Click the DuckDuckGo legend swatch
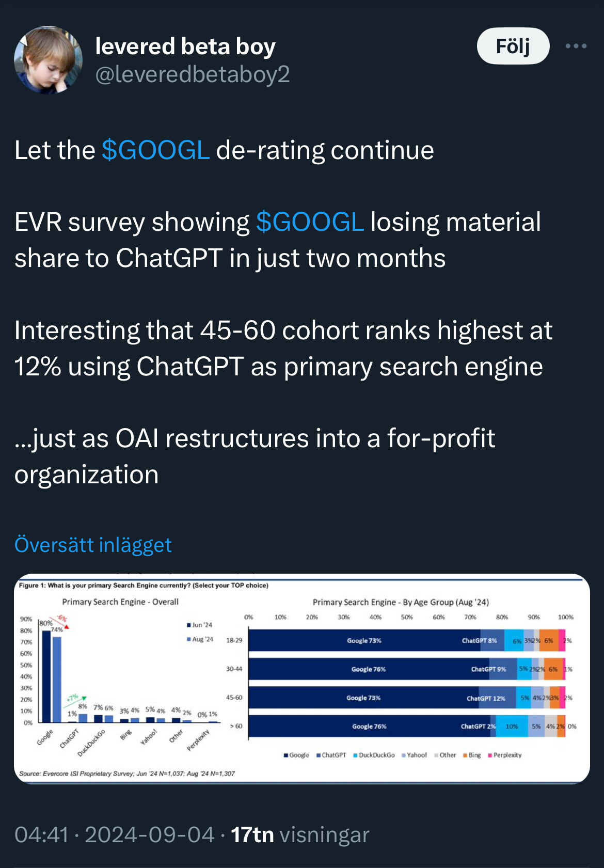 [x=355, y=755]
